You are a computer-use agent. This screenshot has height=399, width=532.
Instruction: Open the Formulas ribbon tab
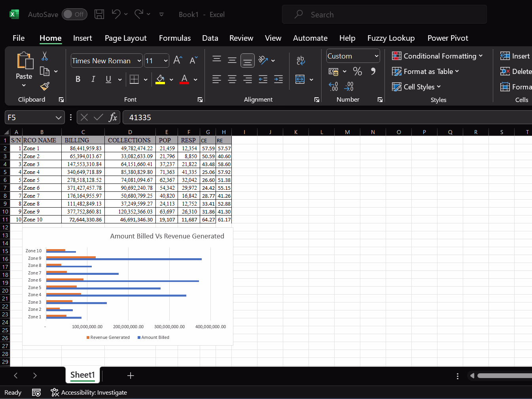tap(174, 38)
